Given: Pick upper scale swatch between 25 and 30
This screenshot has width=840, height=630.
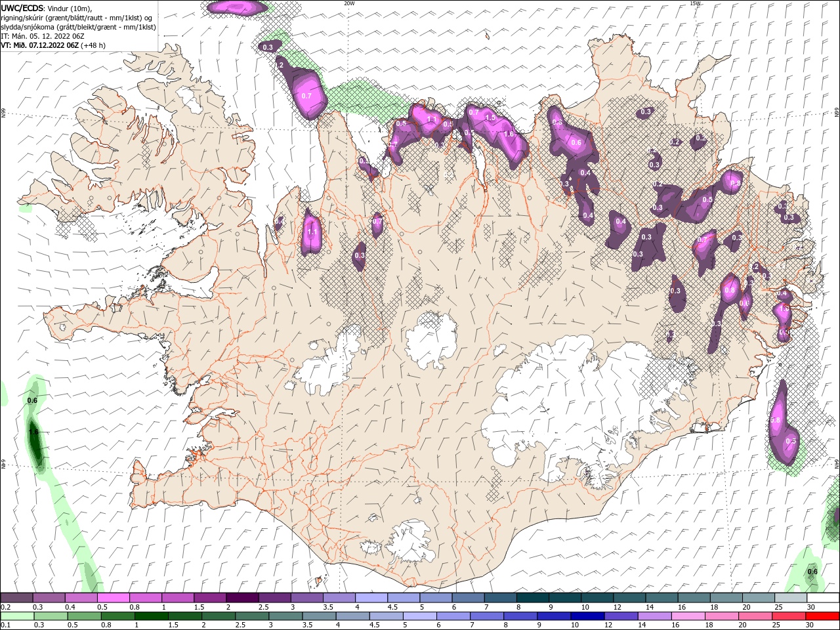Looking at the screenshot, I should click(x=791, y=598).
